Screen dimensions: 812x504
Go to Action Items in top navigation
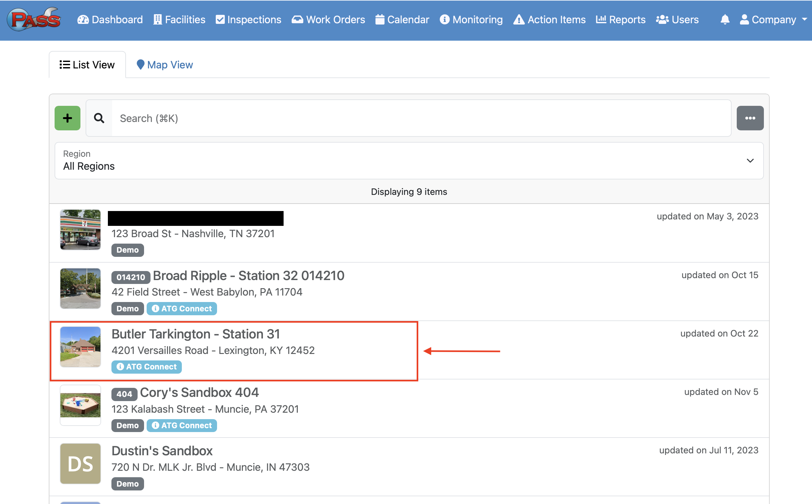tap(549, 19)
